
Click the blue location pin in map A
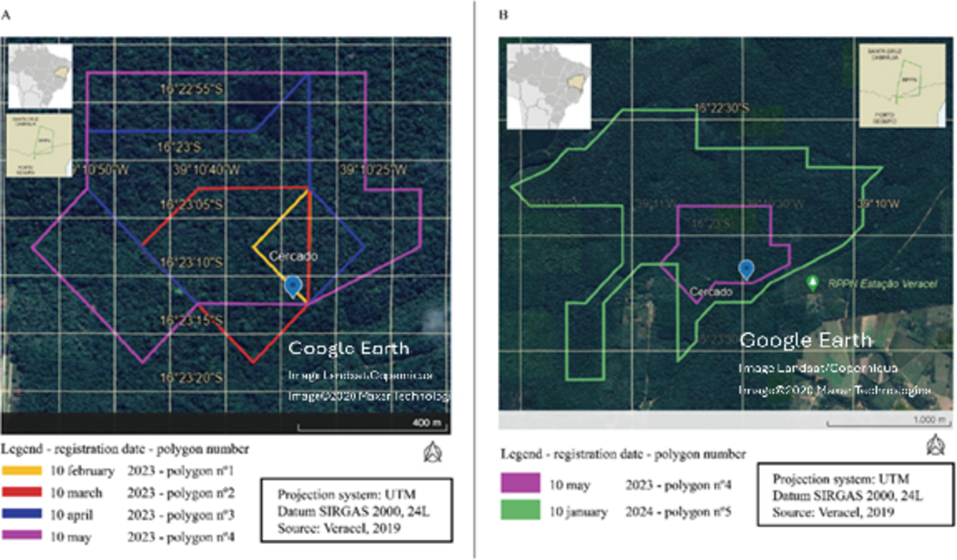point(293,287)
